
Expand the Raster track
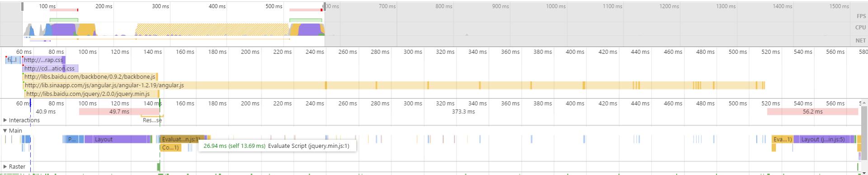click(5, 167)
